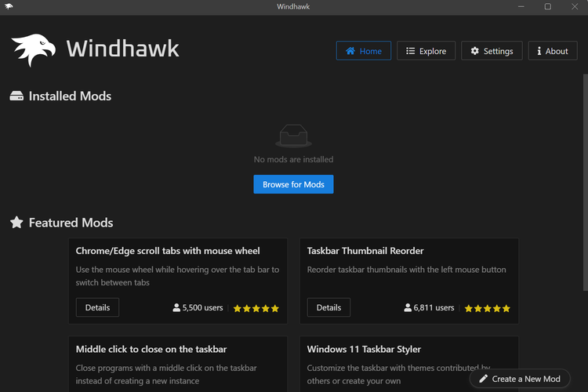Click the user icon beside 6,811 users
The image size is (588, 392).
[x=408, y=307]
